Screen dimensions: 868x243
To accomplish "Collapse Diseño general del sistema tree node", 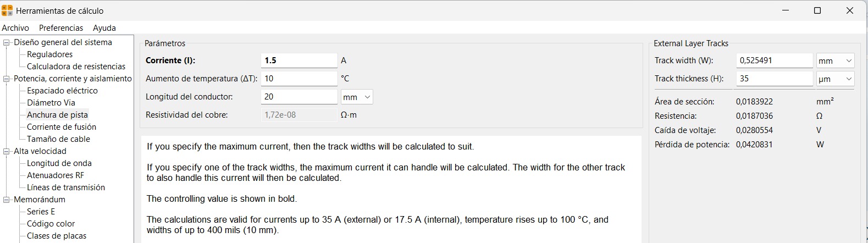I will pos(7,42).
